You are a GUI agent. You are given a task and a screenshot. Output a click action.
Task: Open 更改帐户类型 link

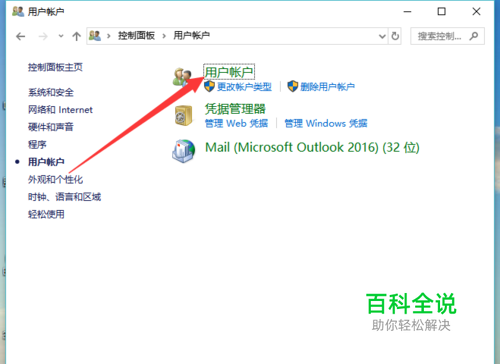click(244, 87)
